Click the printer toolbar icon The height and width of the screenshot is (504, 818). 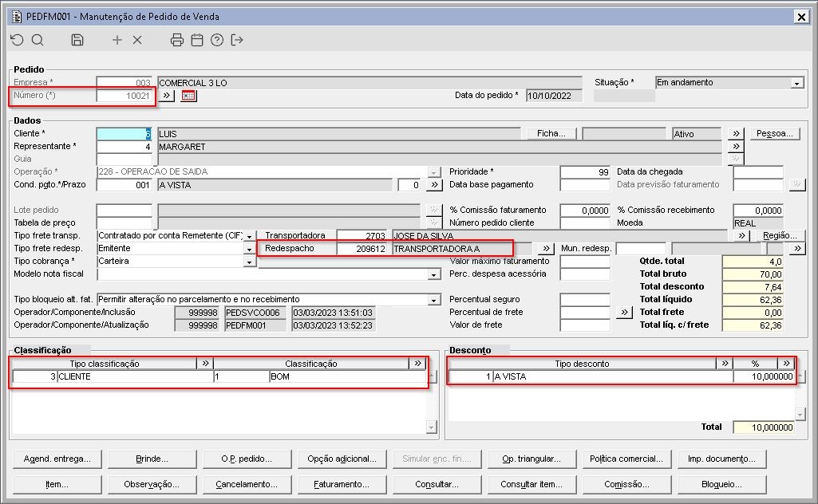[x=177, y=40]
